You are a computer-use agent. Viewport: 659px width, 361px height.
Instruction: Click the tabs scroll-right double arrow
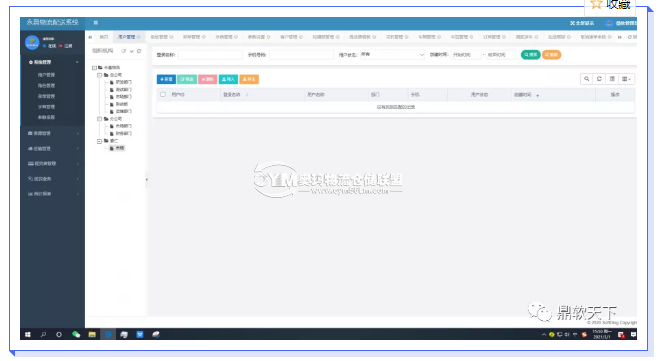pyautogui.click(x=619, y=37)
